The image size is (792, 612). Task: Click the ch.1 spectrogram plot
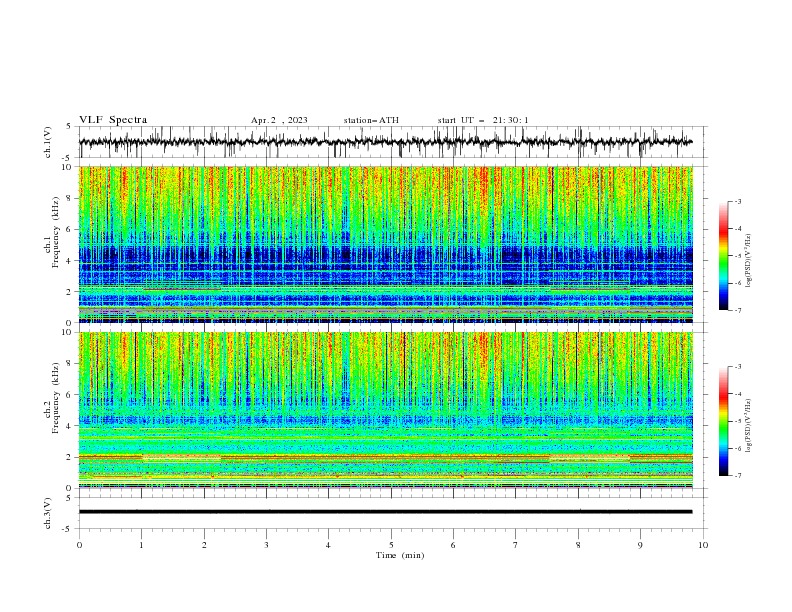386,244
